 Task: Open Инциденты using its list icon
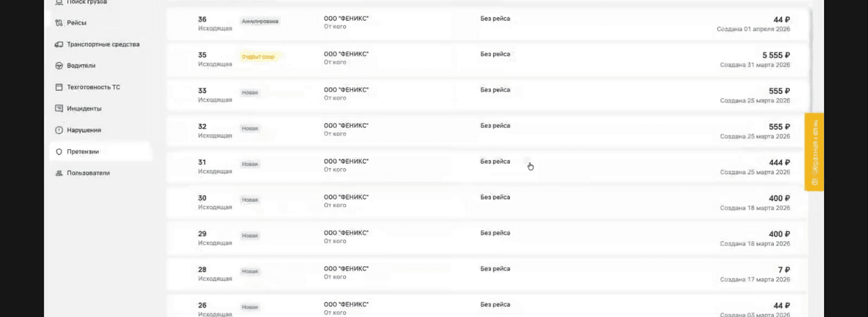59,108
